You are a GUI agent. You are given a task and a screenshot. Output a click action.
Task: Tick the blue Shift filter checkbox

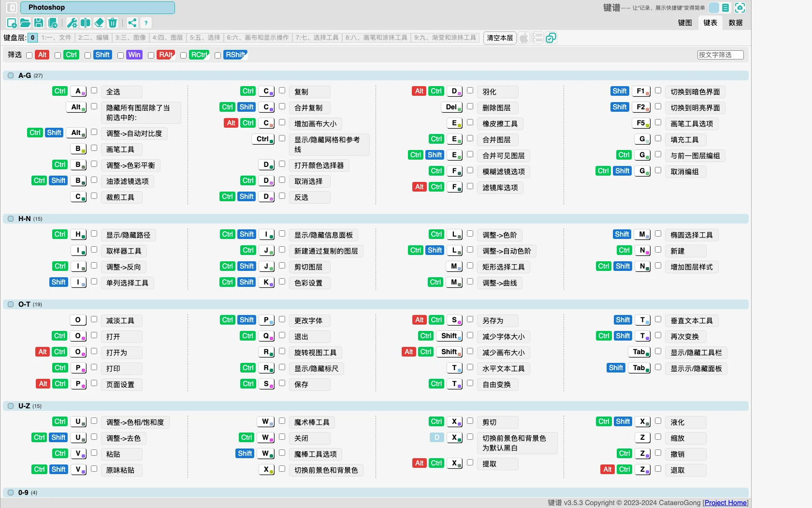pyautogui.click(x=87, y=55)
